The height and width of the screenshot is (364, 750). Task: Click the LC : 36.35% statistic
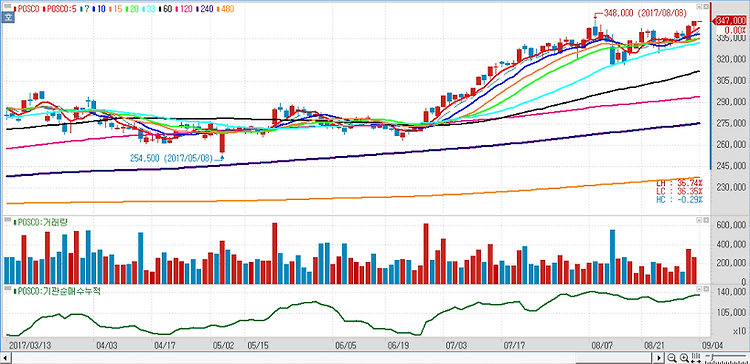(679, 191)
